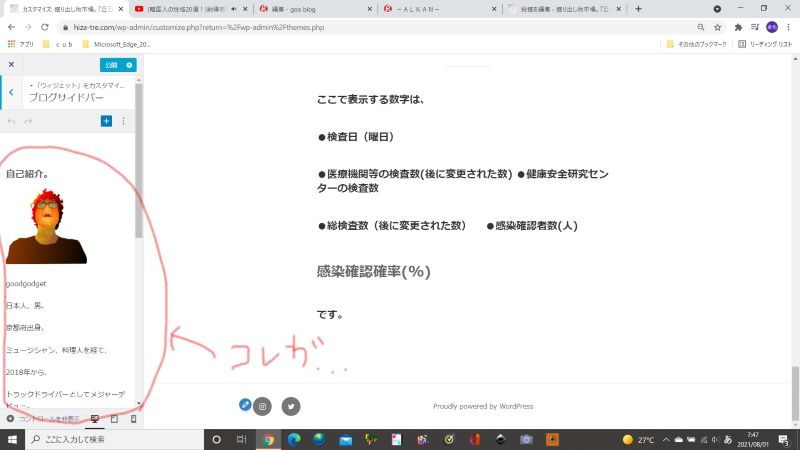Select the avatar image in 自己紹介 widget

[46, 226]
